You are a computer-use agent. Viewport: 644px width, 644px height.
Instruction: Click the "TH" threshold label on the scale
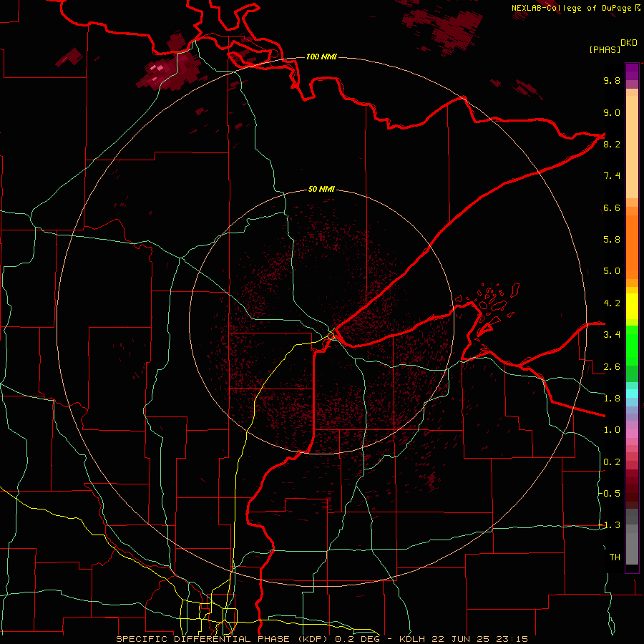[x=615, y=557]
